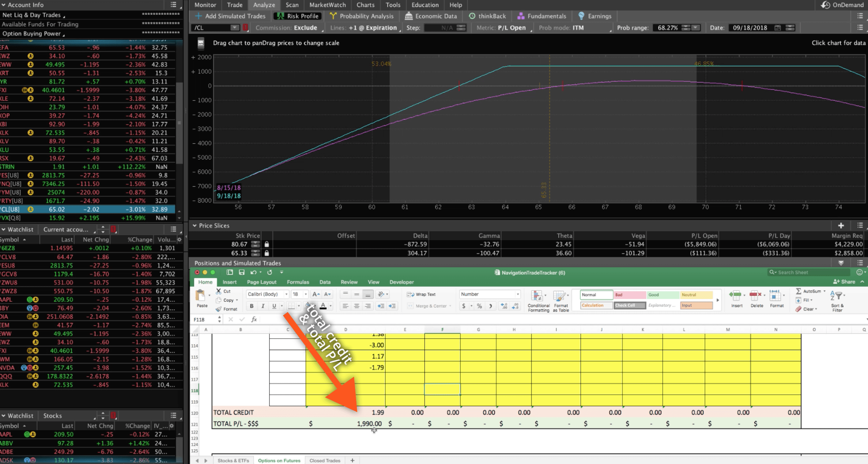
Task: Toggle the Risk Profile view
Action: click(298, 16)
